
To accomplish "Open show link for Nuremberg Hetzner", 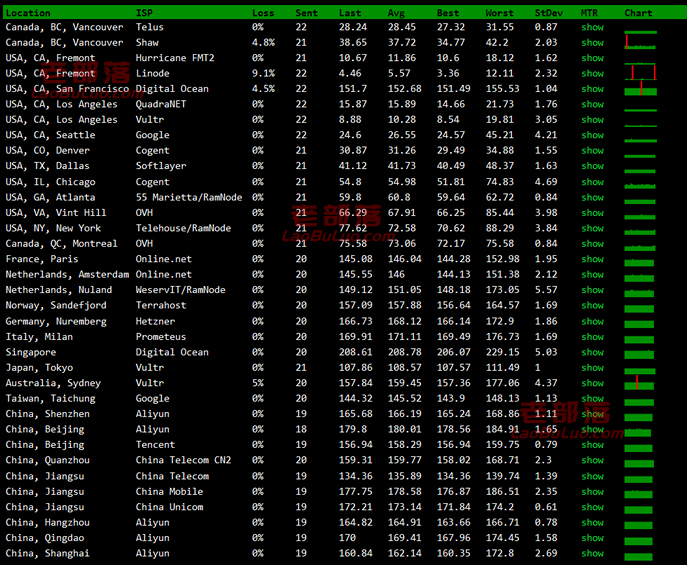I will click(592, 321).
